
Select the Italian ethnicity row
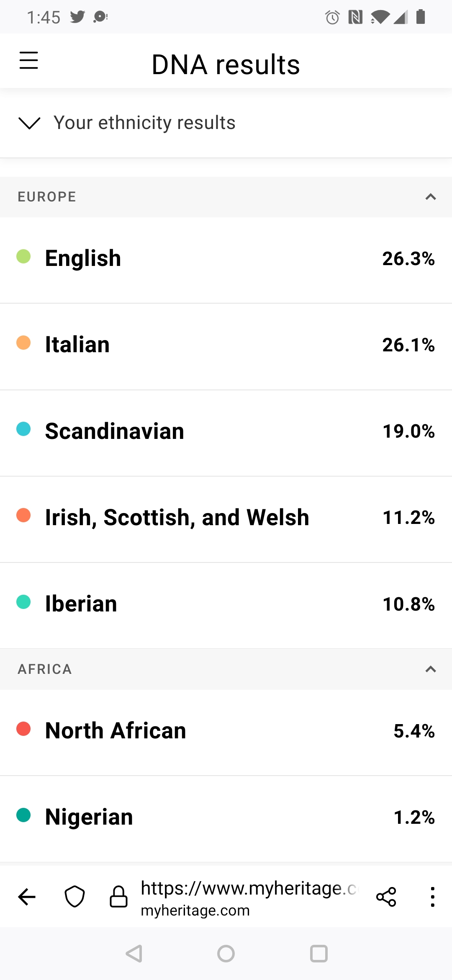(x=226, y=345)
